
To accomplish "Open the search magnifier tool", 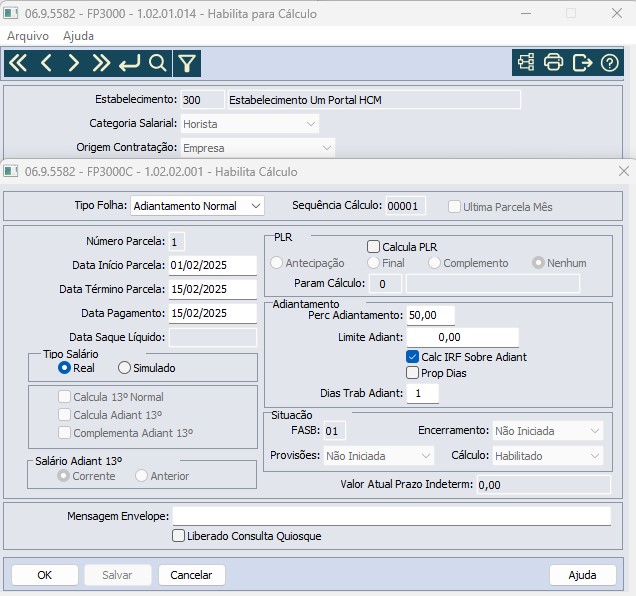I will pos(157,63).
